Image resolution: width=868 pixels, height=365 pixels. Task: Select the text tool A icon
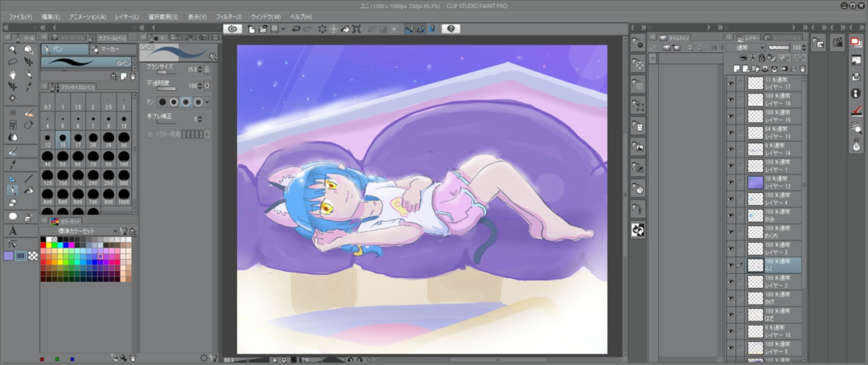tap(13, 231)
